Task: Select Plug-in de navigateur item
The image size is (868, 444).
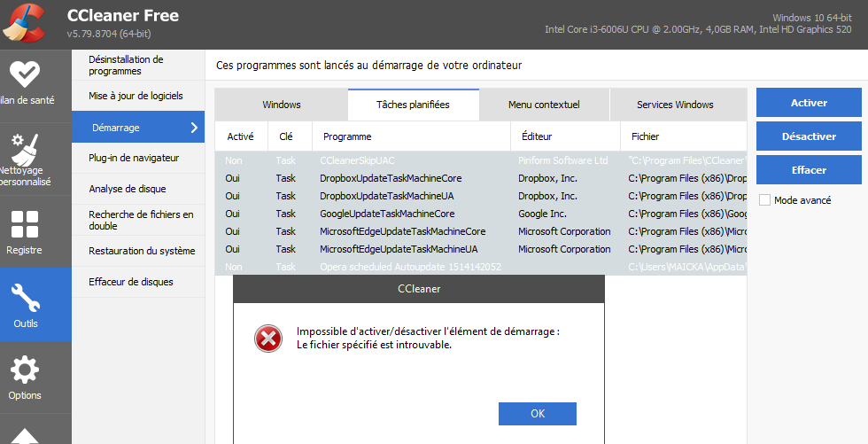Action: [x=138, y=158]
